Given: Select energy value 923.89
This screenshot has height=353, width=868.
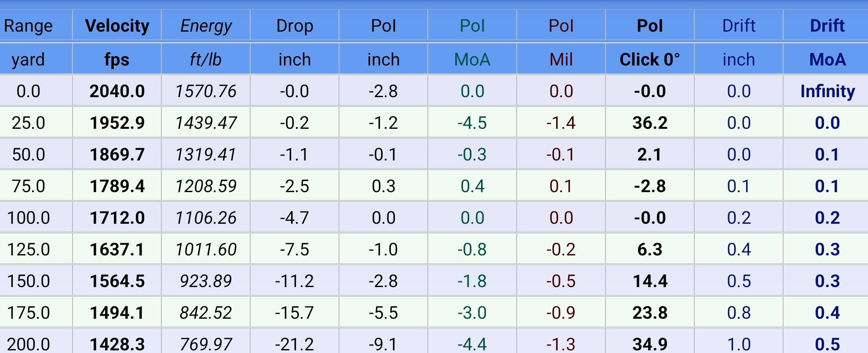Looking at the screenshot, I should tap(206, 281).
